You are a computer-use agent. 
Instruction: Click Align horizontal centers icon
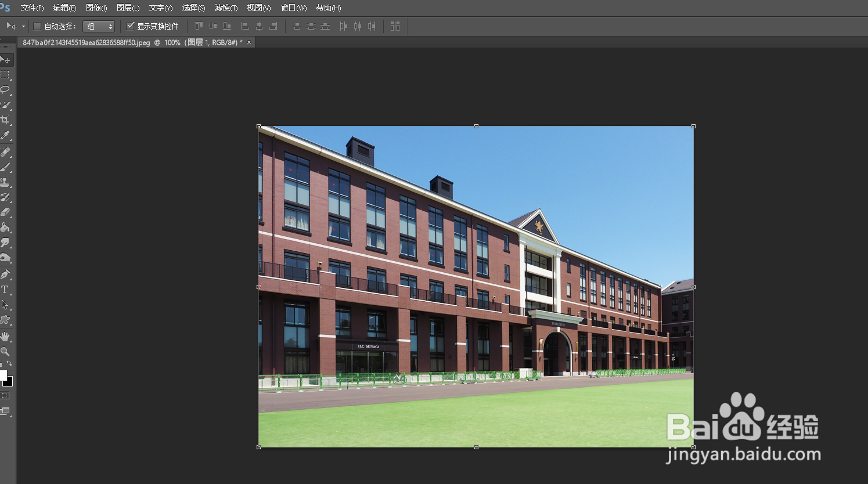click(259, 26)
